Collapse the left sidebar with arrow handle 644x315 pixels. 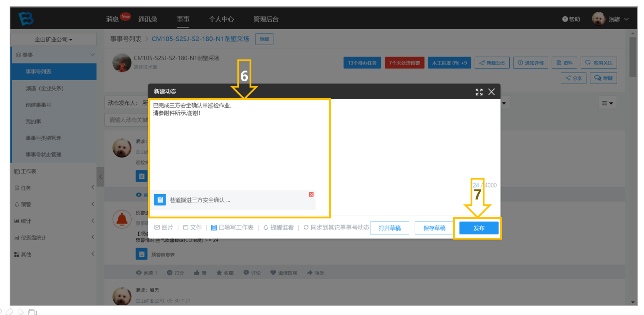(x=100, y=177)
